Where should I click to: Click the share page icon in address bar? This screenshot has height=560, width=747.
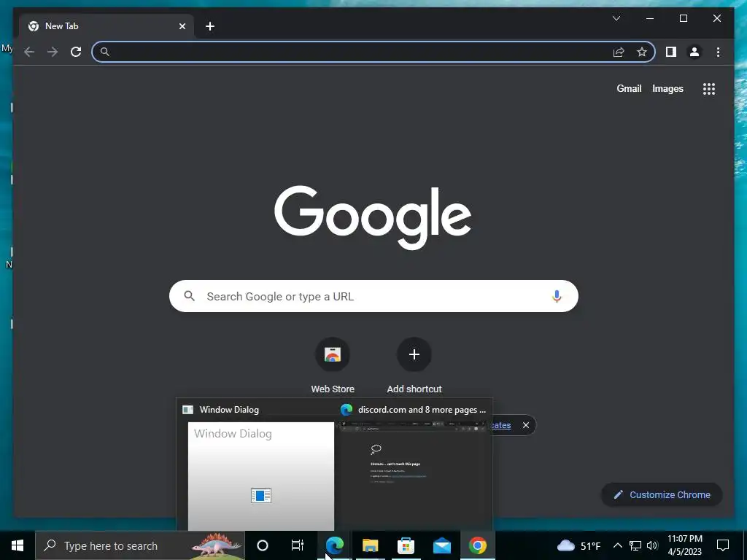pyautogui.click(x=619, y=52)
